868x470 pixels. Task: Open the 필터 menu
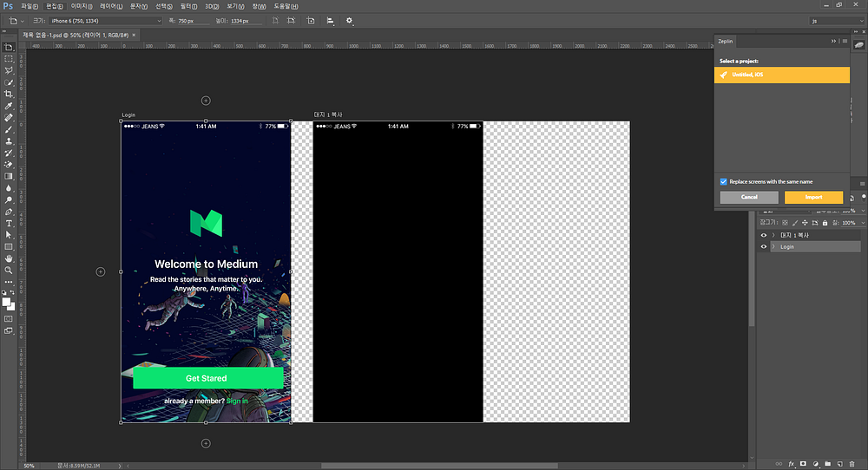point(188,6)
